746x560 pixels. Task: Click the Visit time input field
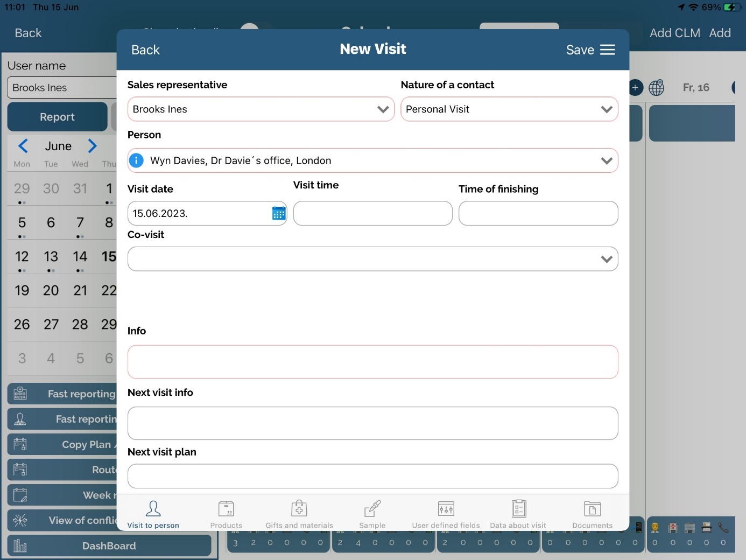(372, 213)
